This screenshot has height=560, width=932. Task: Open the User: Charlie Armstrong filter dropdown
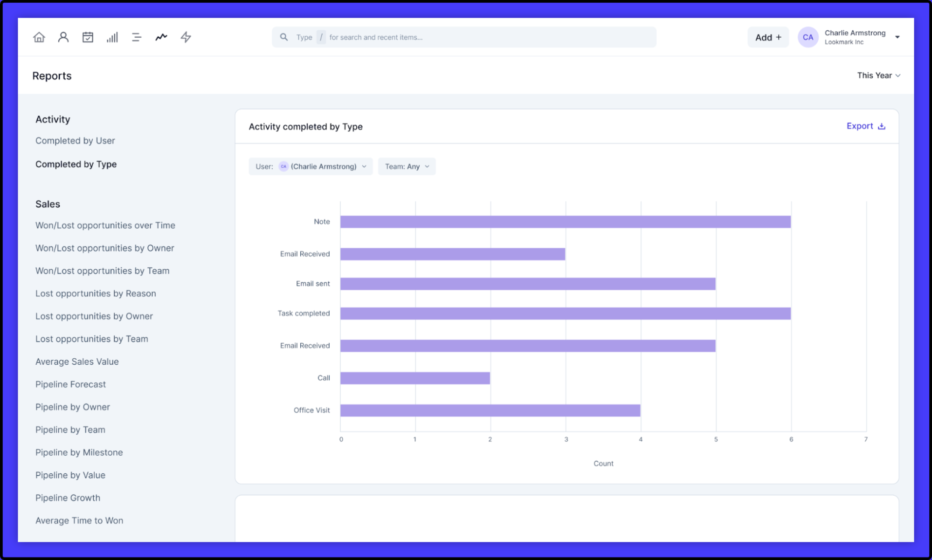[311, 166]
